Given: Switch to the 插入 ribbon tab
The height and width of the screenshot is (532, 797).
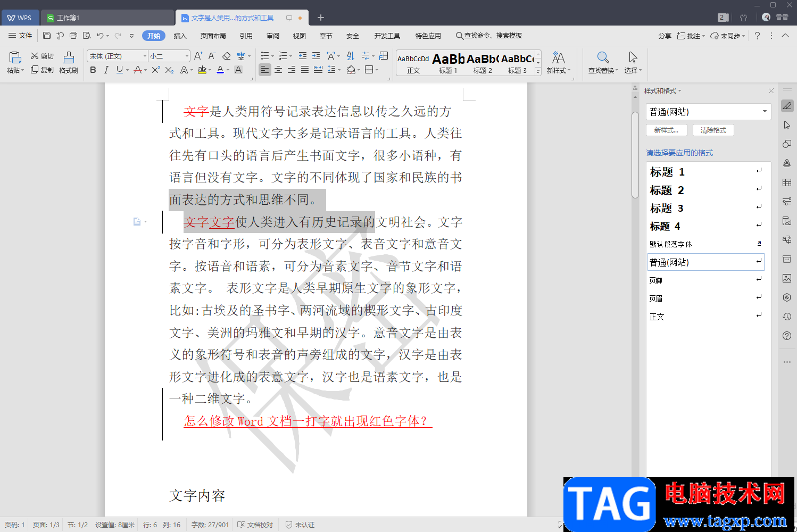Looking at the screenshot, I should [x=180, y=36].
